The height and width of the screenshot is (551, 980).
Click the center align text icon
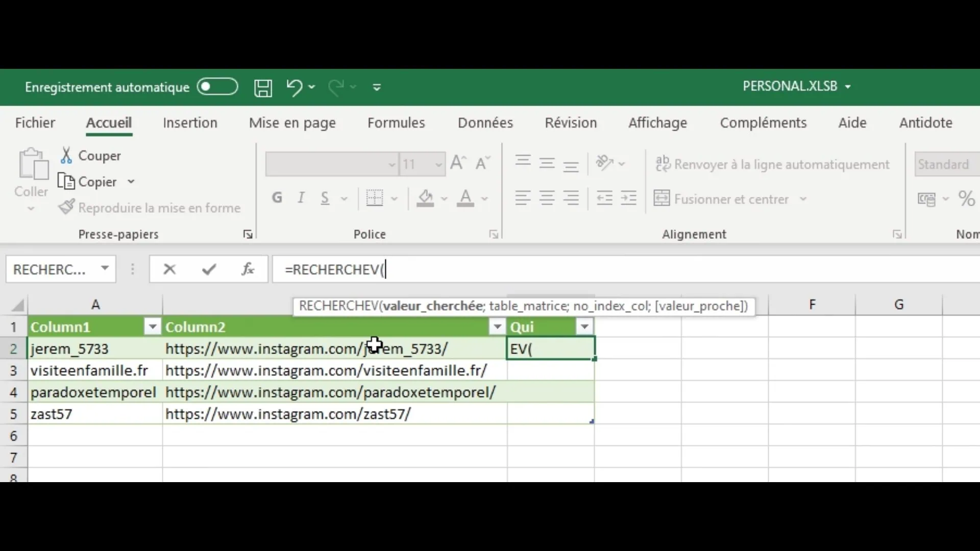coord(547,198)
